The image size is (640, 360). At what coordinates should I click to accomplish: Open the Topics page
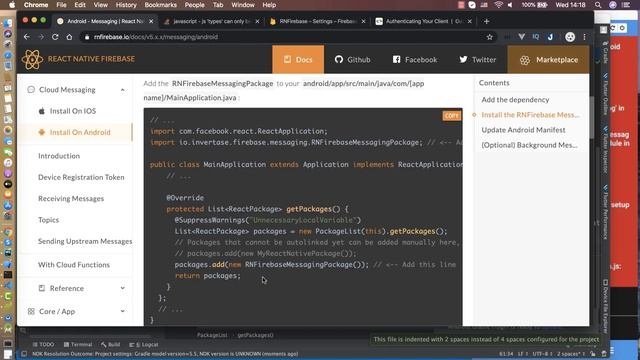(49, 220)
